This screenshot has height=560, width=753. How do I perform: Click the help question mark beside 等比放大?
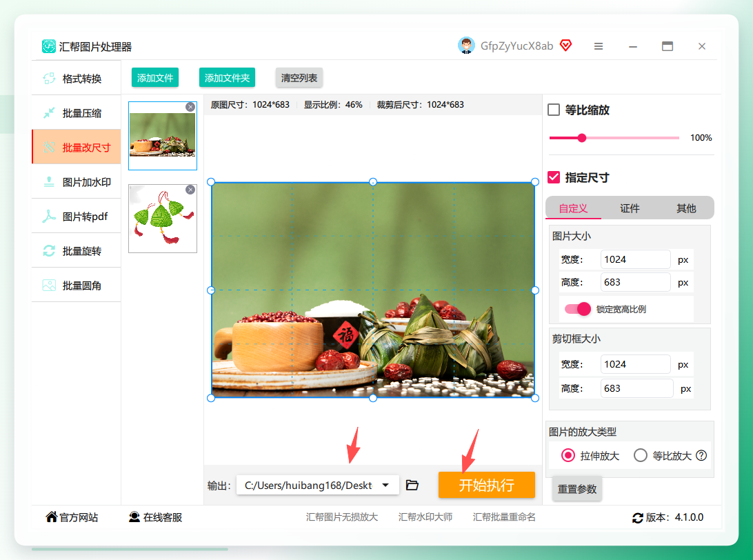701,455
